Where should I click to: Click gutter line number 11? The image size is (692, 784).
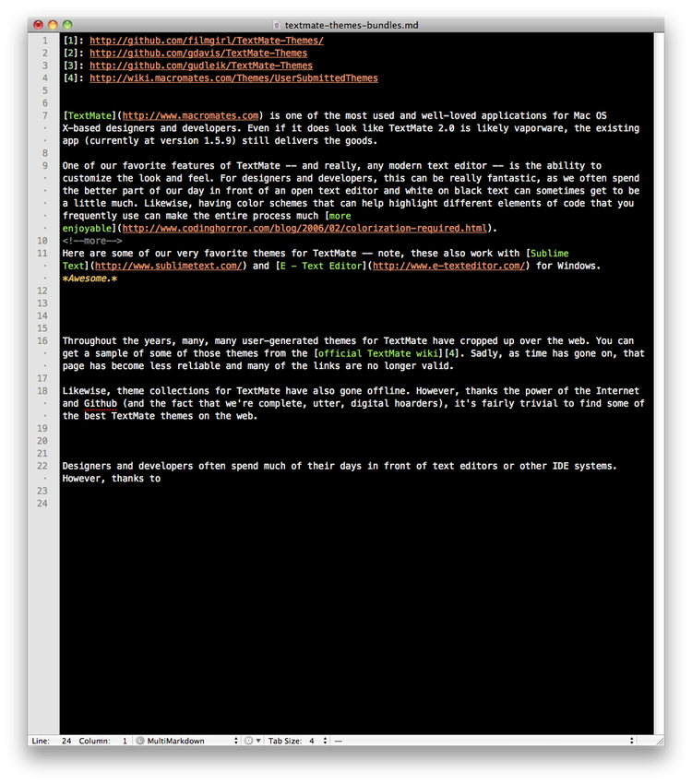click(42, 253)
